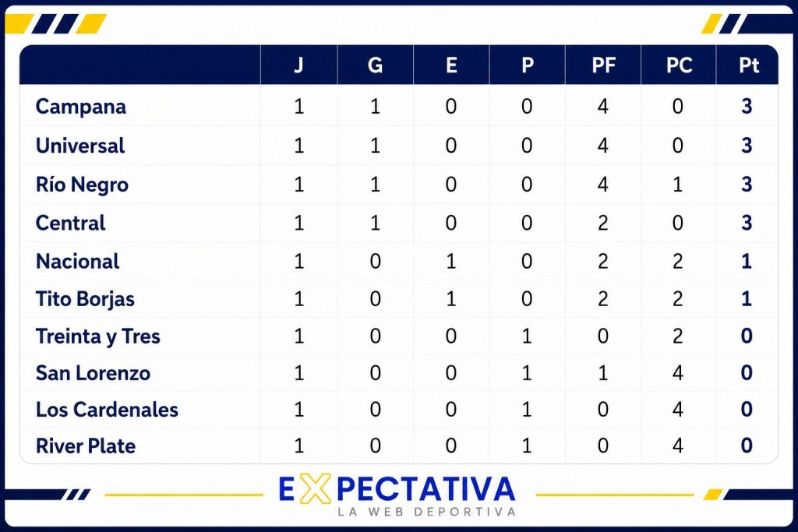Click the E column header
The width and height of the screenshot is (798, 532).
[x=451, y=65]
